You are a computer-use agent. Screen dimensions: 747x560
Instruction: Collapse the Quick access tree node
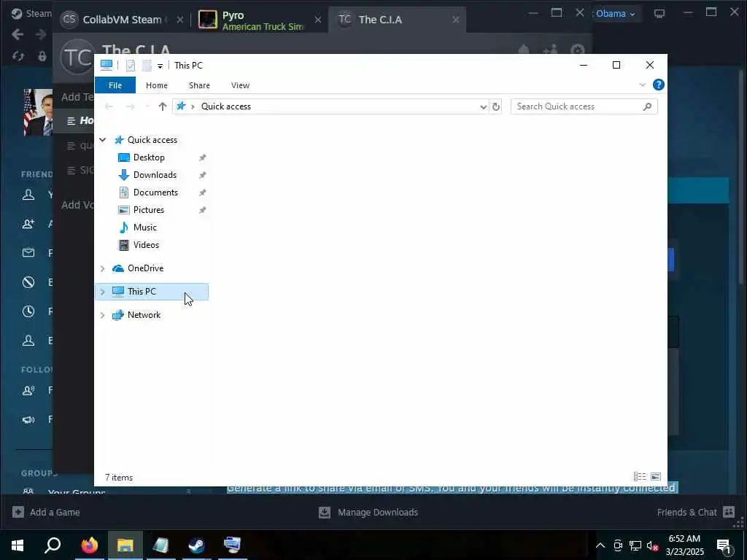coord(102,140)
